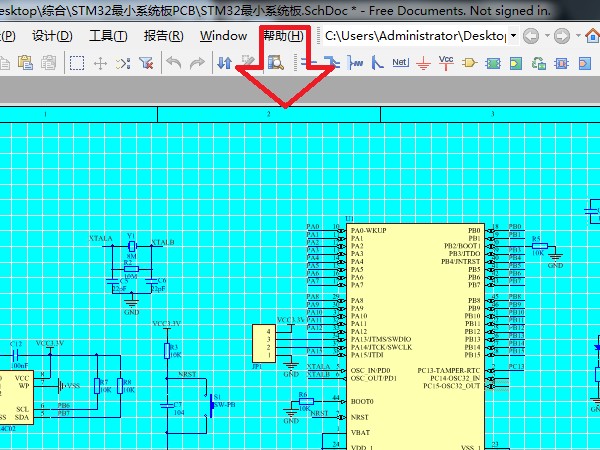Select the Place Harness Connector tool
600x450 pixels.
[x=562, y=63]
